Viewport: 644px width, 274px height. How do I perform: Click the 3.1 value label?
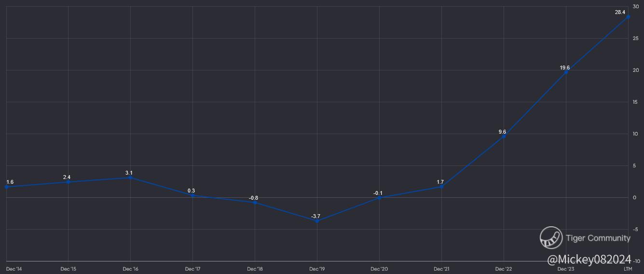click(x=129, y=173)
